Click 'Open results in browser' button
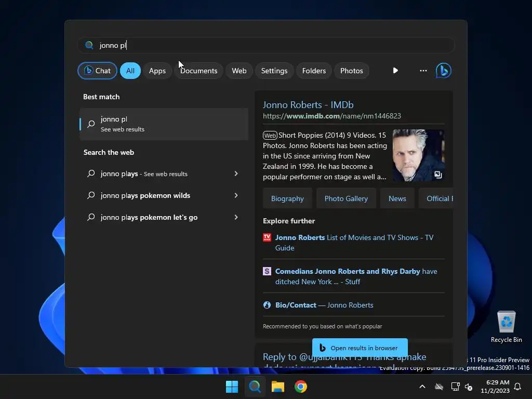The image size is (532, 399). 360,348
